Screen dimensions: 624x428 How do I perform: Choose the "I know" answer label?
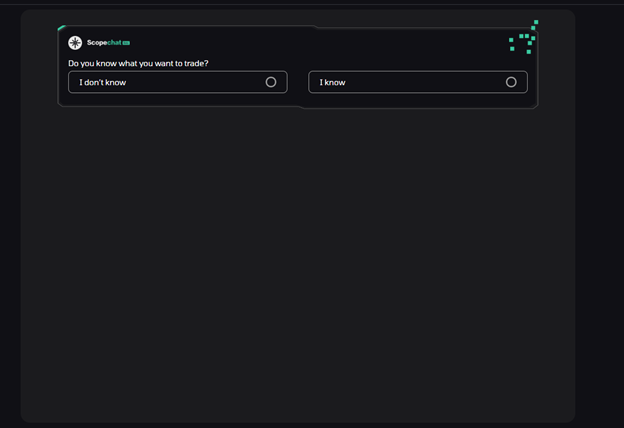(332, 82)
